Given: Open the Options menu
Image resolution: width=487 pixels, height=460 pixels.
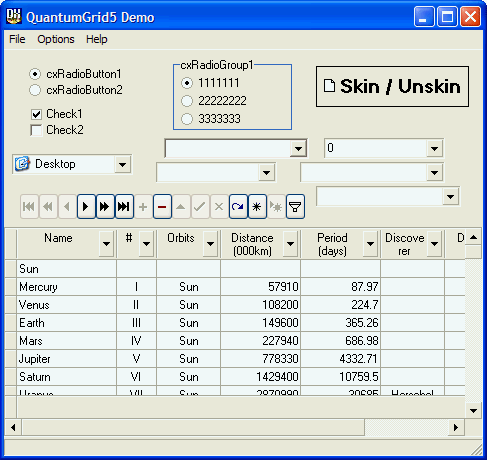Looking at the screenshot, I should pyautogui.click(x=56, y=39).
